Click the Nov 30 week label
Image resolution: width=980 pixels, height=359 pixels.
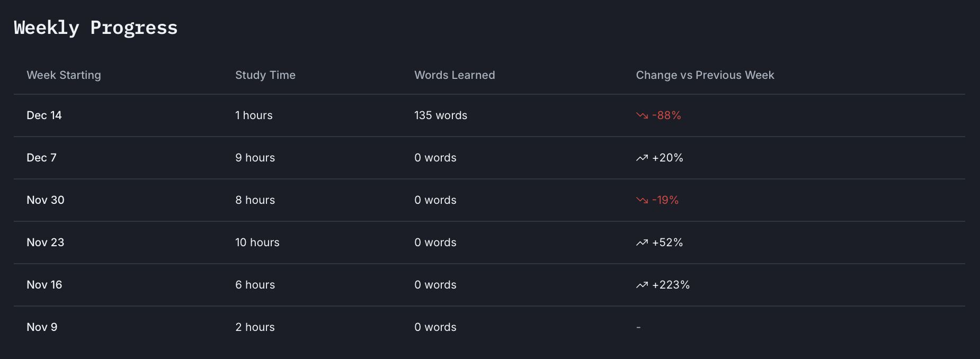click(x=46, y=200)
